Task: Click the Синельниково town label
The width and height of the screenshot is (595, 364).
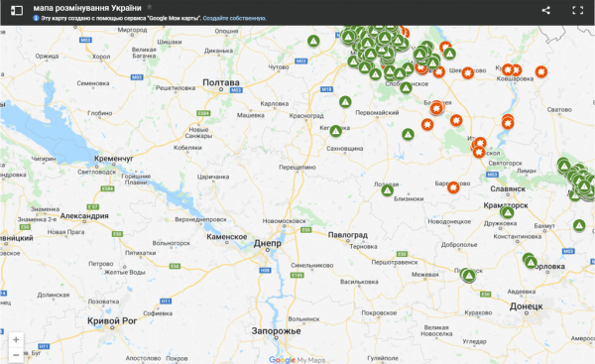Action: click(x=312, y=265)
